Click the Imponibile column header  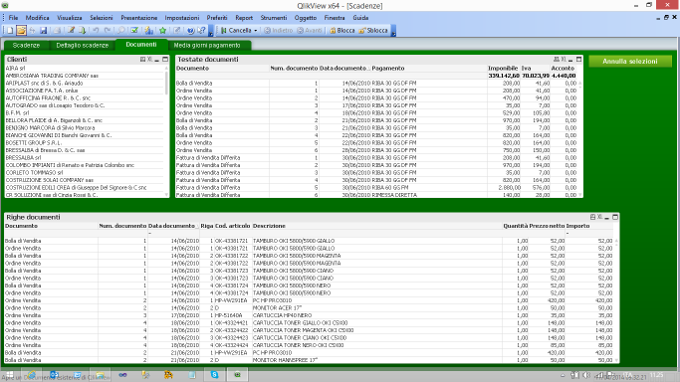[x=503, y=68]
